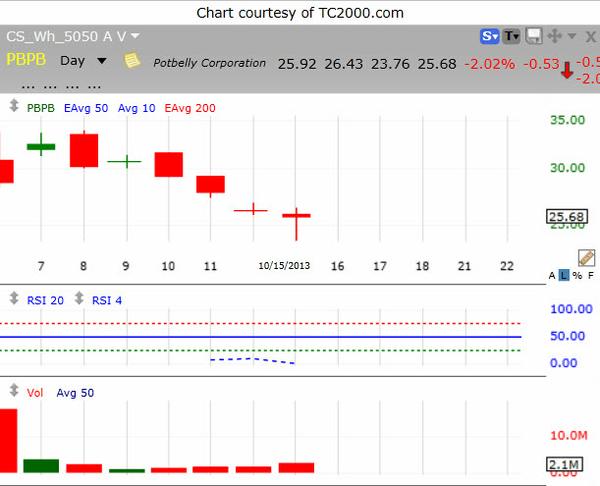The width and height of the screenshot is (600, 486).
Task: Click the RSI 4 indicator label
Action: coord(107,300)
